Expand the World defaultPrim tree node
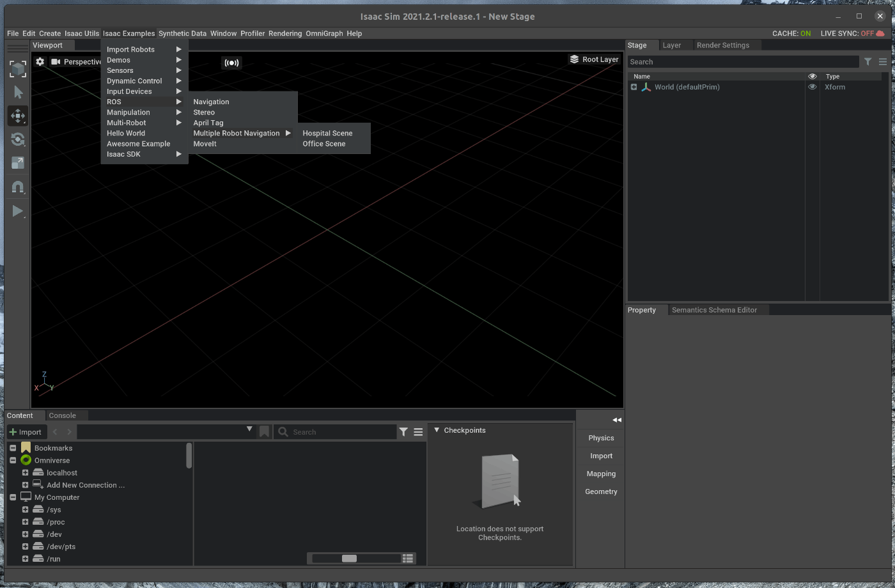The width and height of the screenshot is (895, 588). point(634,87)
